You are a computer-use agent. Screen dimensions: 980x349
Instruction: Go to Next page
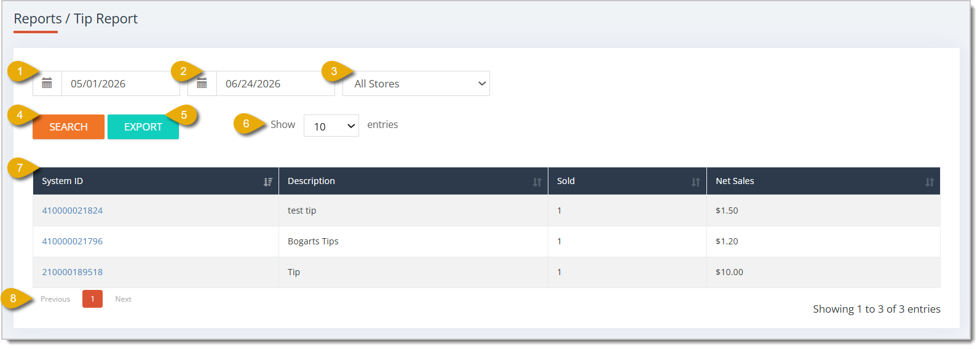point(124,299)
